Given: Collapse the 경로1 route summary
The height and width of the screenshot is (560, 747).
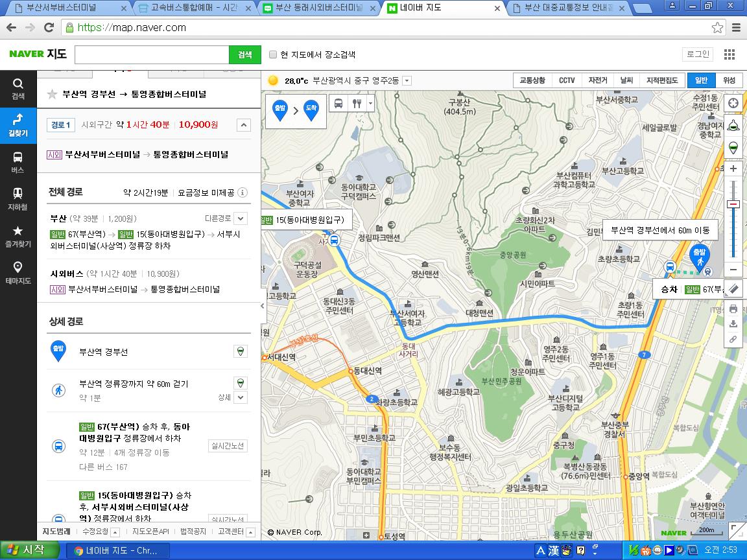Looking at the screenshot, I should [x=243, y=125].
